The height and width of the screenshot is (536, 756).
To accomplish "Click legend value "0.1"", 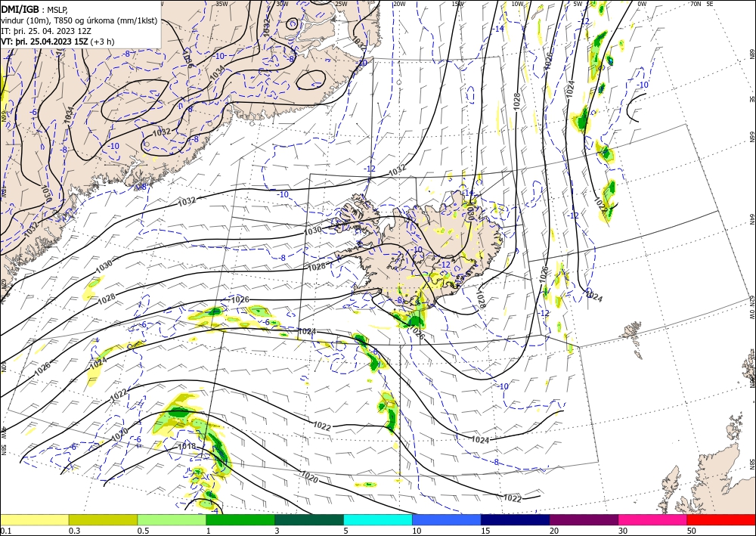I will (5, 531).
